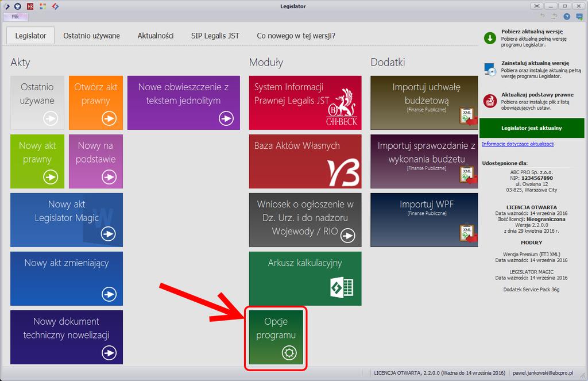
Task: Click 03-825, Warszawa City address text
Action: (x=531, y=190)
